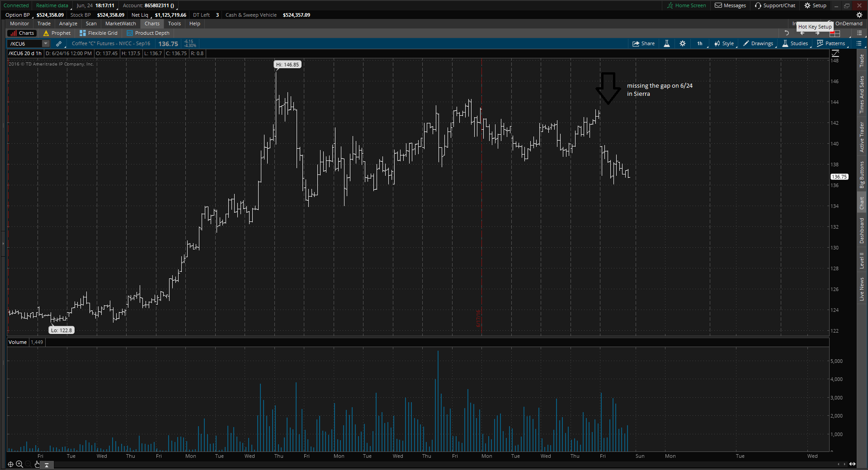868x470 pixels.
Task: Click the Lo: 122.8 price bubble
Action: tap(61, 330)
